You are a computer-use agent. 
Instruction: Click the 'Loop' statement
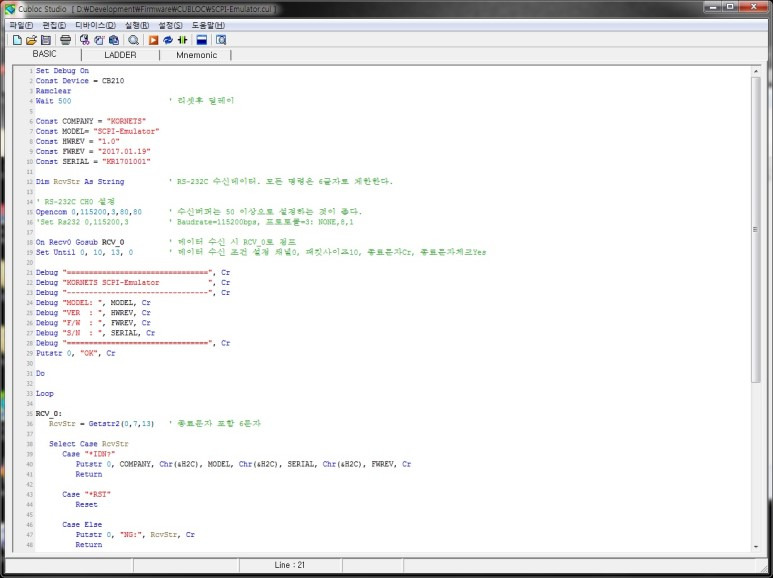tap(44, 394)
